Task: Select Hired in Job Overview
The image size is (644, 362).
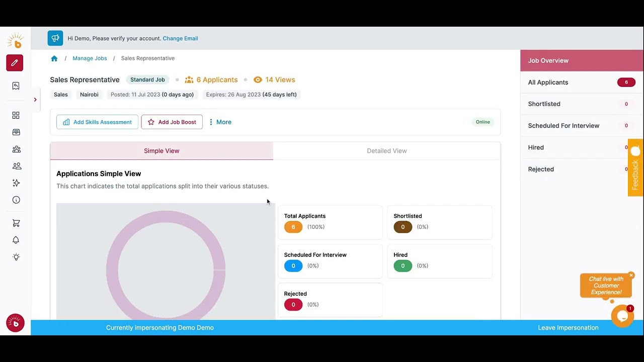Action: (x=582, y=147)
